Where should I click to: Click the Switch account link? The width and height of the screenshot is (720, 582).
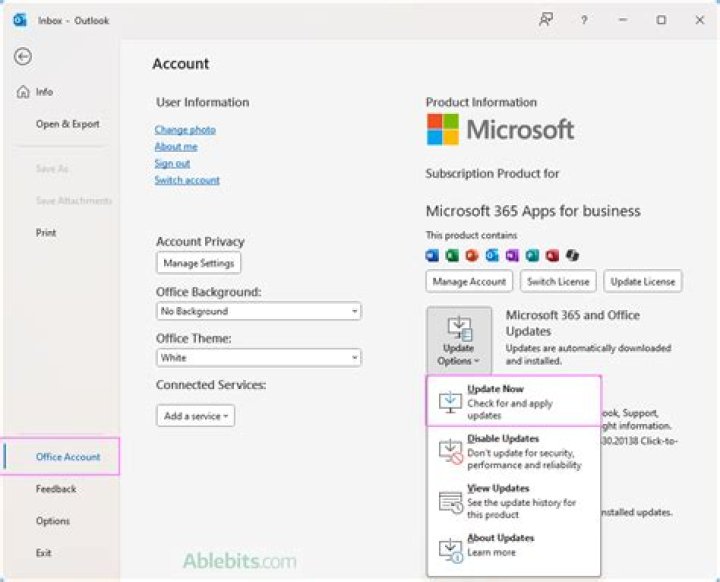coord(187,180)
